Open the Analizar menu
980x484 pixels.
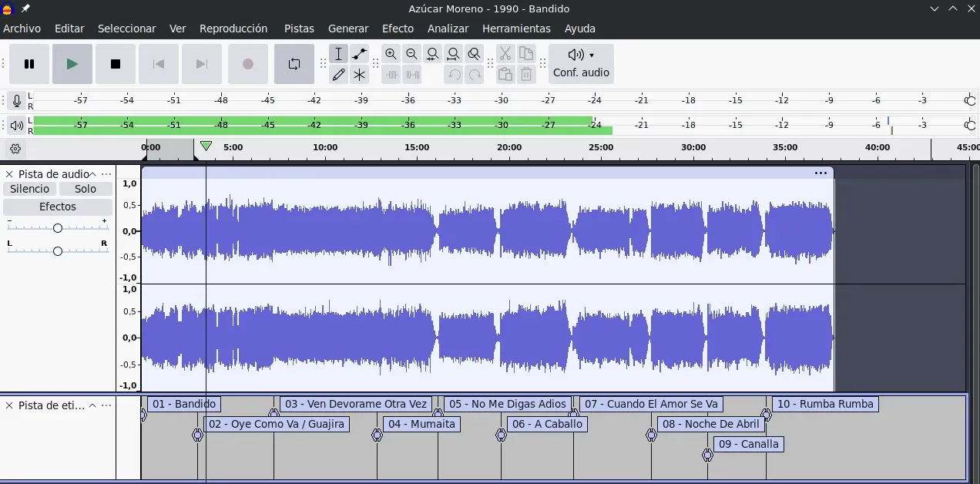pyautogui.click(x=448, y=29)
